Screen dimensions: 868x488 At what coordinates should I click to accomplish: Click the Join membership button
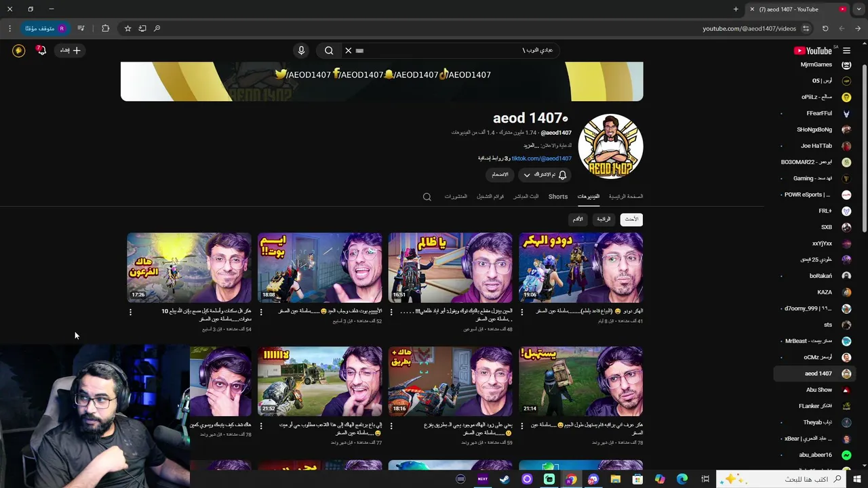500,175
